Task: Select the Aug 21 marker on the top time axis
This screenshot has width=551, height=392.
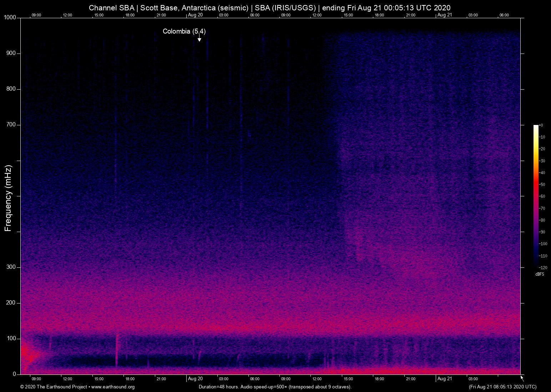Action: click(444, 15)
